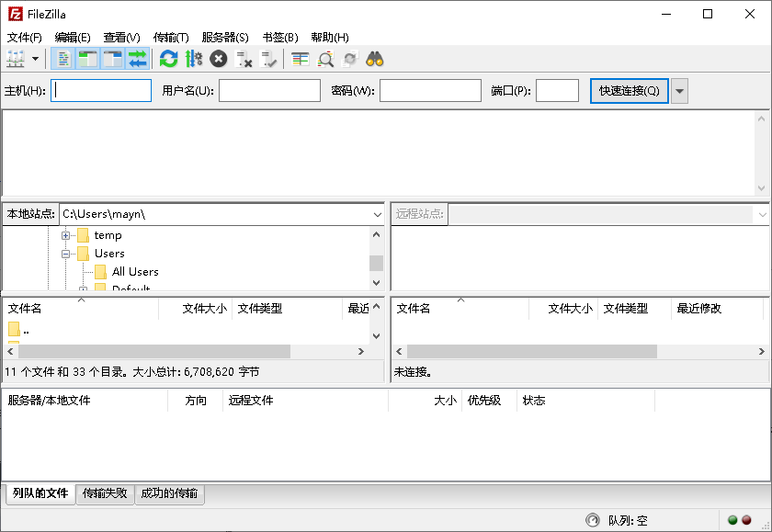Viewport: 772px width, 532px height.
Task: Select Users folder in tree
Action: click(x=109, y=254)
